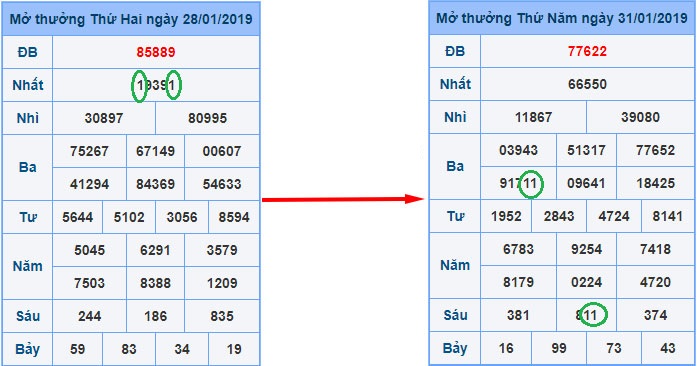Select the number 5102 in left Tư row

[129, 217]
